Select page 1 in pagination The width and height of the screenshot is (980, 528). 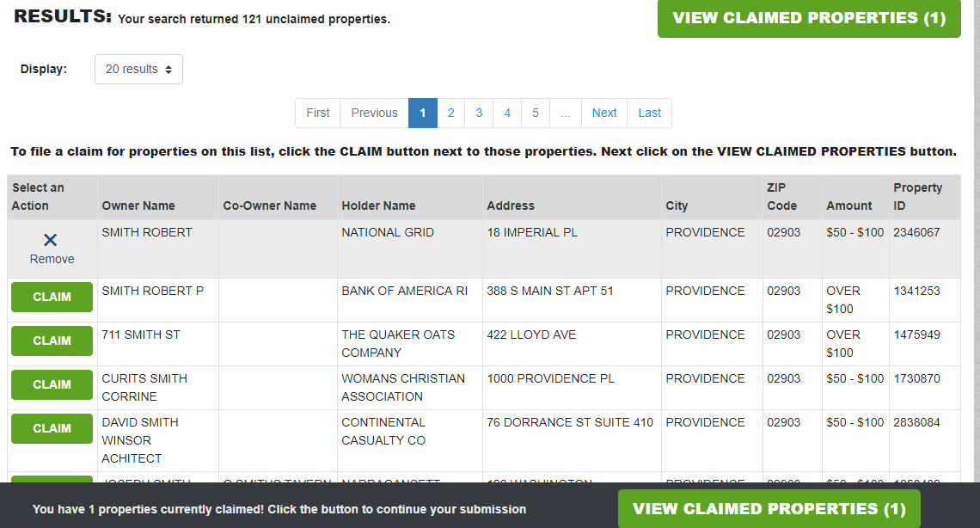click(x=422, y=113)
